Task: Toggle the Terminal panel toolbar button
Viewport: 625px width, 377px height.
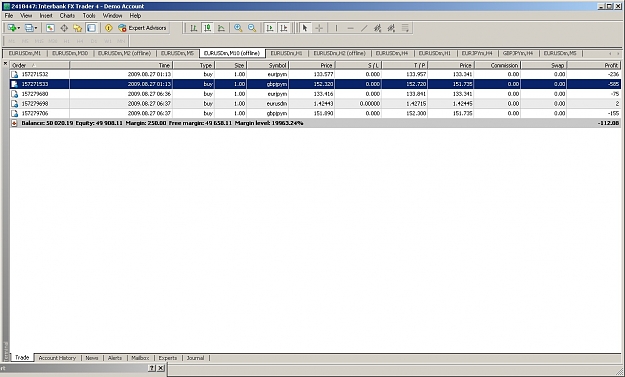Action: pyautogui.click(x=91, y=28)
